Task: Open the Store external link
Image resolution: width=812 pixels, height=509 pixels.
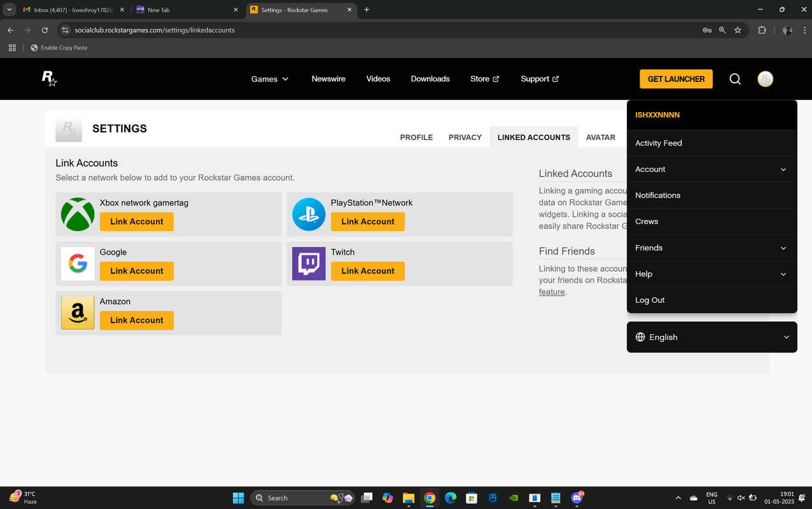Action: point(485,79)
